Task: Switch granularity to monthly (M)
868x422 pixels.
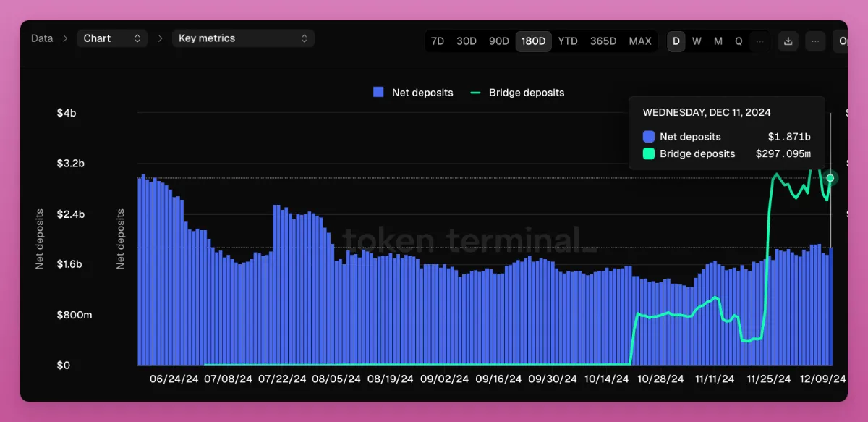Action: click(718, 41)
